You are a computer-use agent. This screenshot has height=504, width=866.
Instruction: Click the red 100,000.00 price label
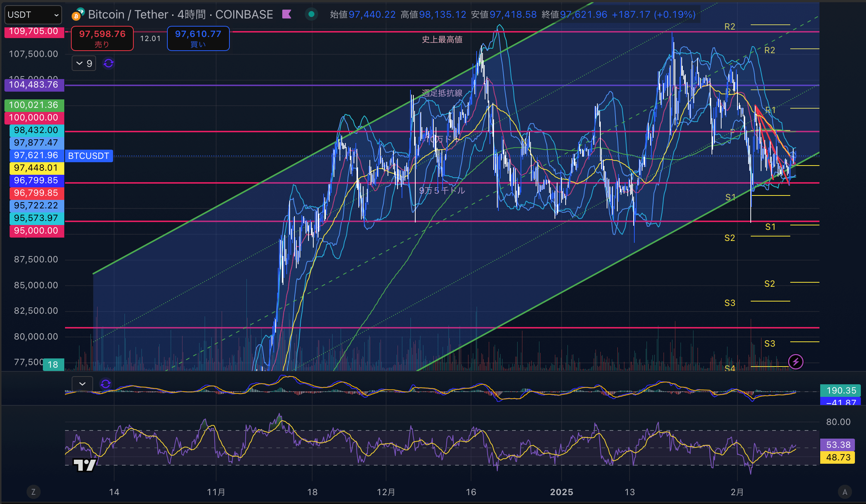pos(34,118)
